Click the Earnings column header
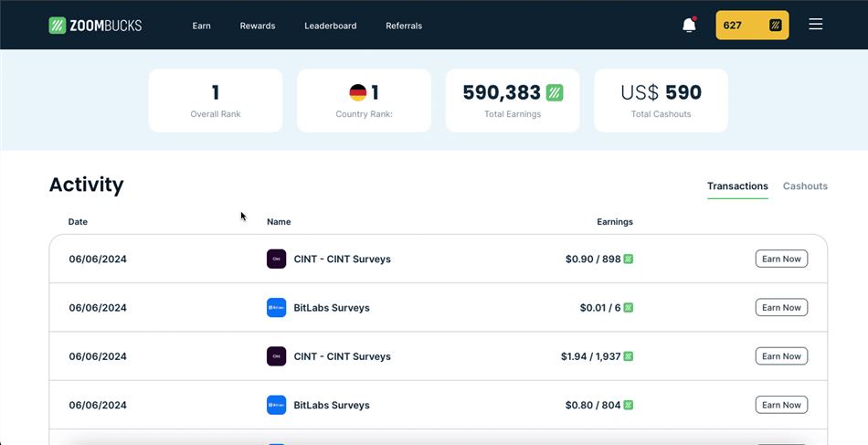 tap(615, 222)
